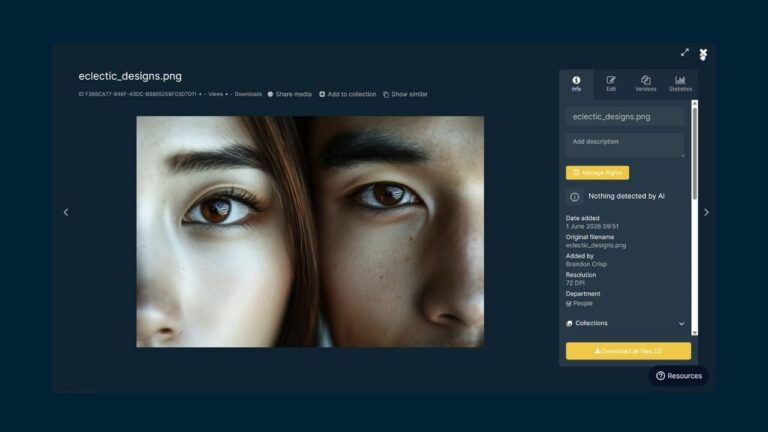Go to next image with right arrow
Screen dimensions: 768x432
pyautogui.click(x=706, y=212)
